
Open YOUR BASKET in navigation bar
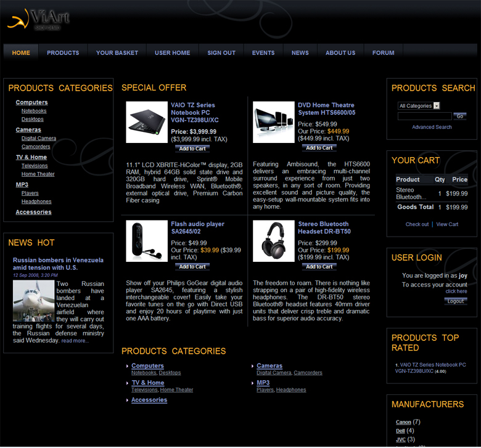pyautogui.click(x=117, y=53)
